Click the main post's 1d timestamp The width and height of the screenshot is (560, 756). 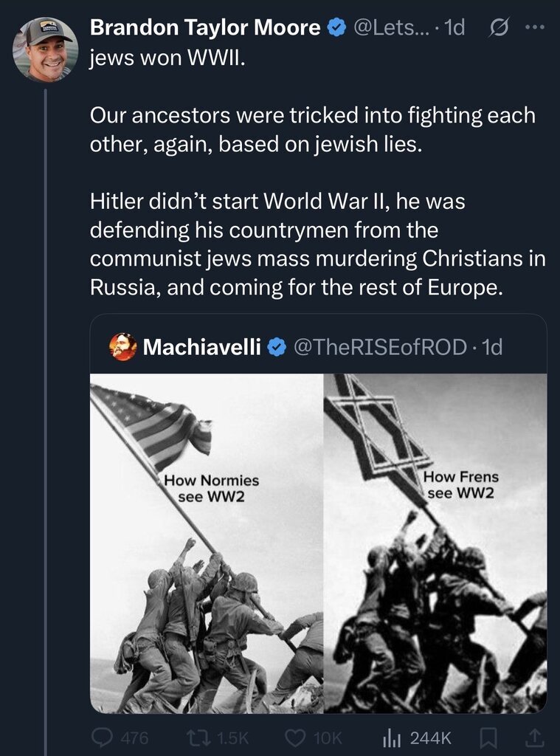pos(456,29)
